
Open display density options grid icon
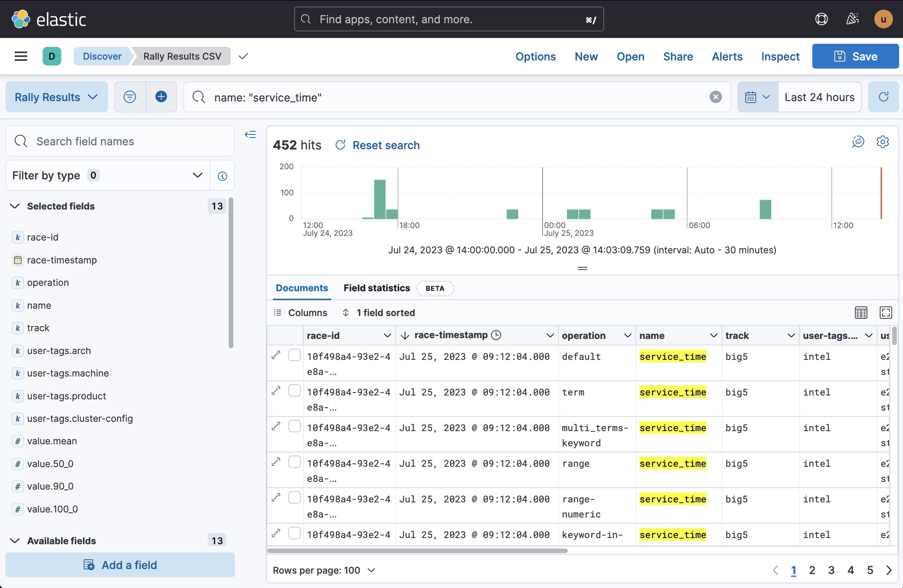tap(861, 313)
